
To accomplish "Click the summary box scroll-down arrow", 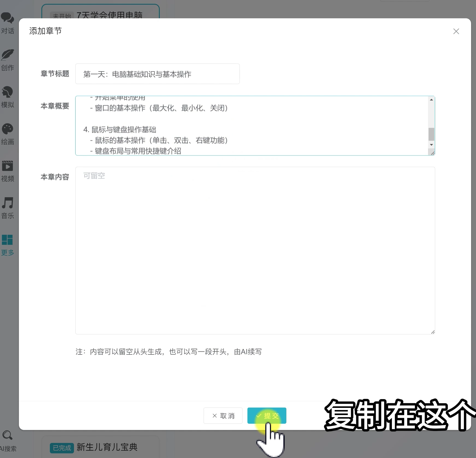I will click(x=431, y=145).
